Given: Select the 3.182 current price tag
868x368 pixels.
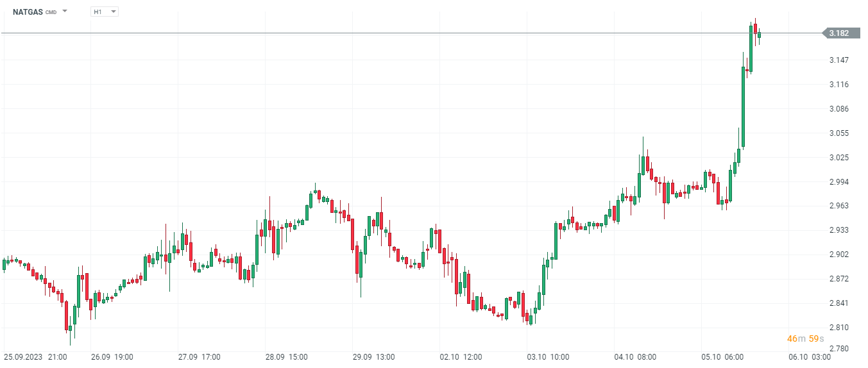Looking at the screenshot, I should coord(840,33).
